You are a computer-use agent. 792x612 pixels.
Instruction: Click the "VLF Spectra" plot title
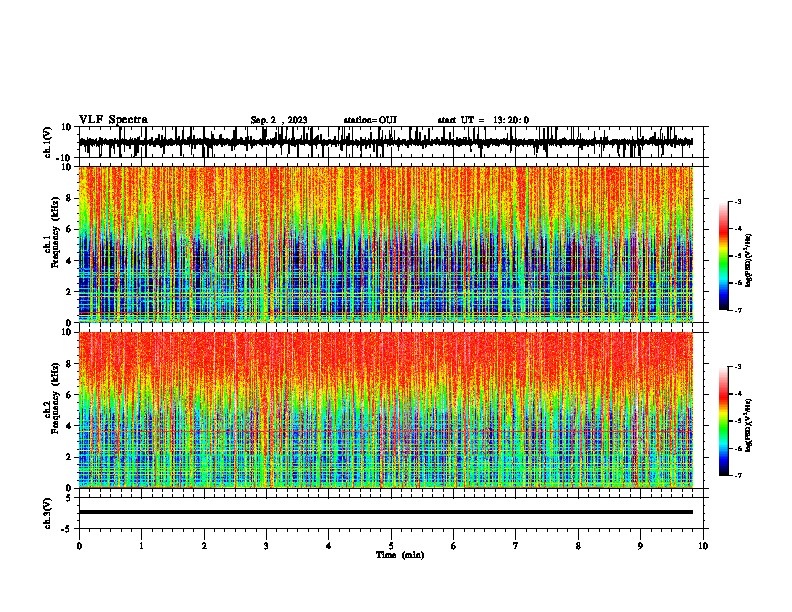tap(113, 120)
